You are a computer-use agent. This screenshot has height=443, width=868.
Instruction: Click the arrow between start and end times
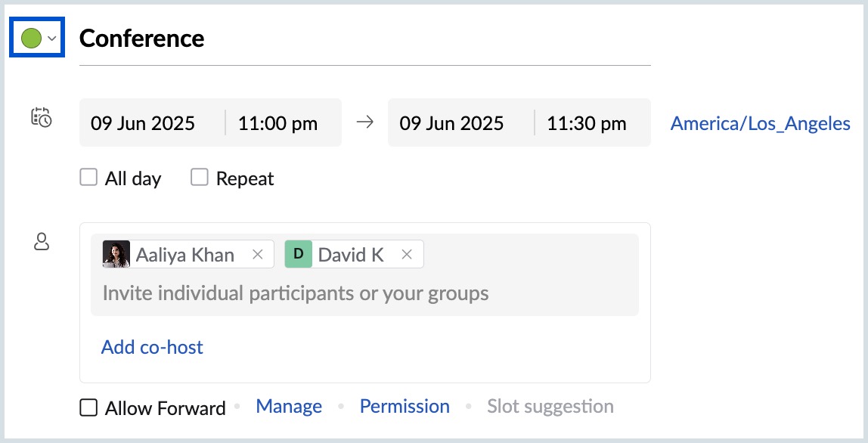pos(364,122)
